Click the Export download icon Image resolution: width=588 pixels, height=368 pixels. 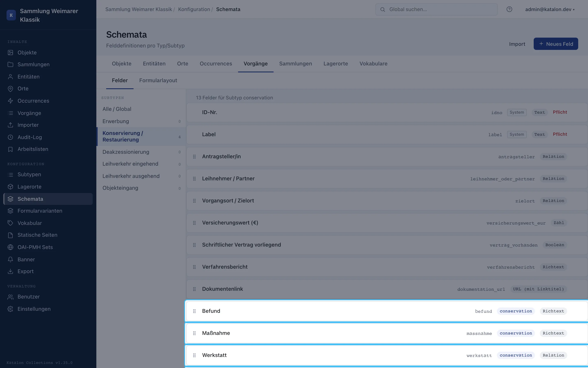pyautogui.click(x=10, y=271)
